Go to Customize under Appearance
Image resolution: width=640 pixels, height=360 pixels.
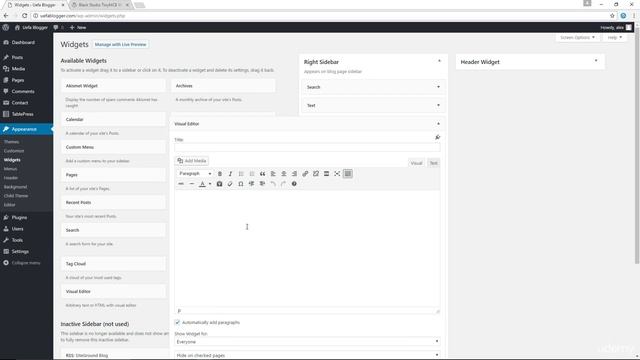point(14,151)
